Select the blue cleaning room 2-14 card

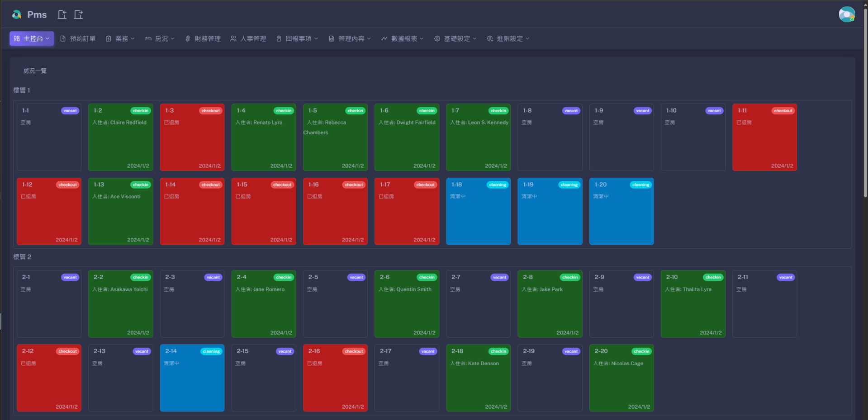(x=192, y=378)
